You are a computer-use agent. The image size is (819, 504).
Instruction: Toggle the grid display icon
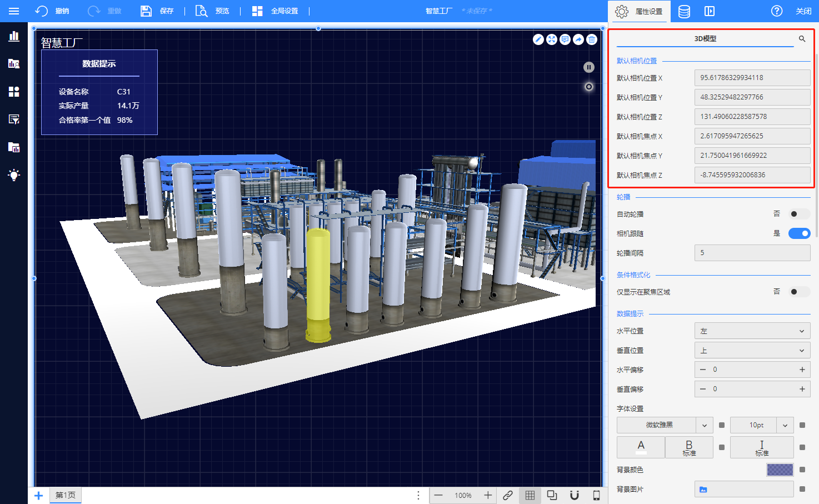pos(530,495)
